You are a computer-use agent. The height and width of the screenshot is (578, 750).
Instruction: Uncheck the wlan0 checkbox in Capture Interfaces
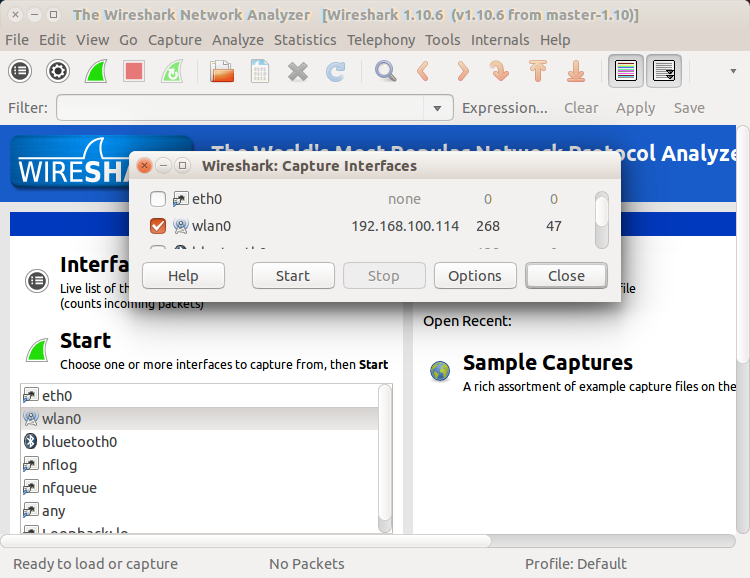158,226
